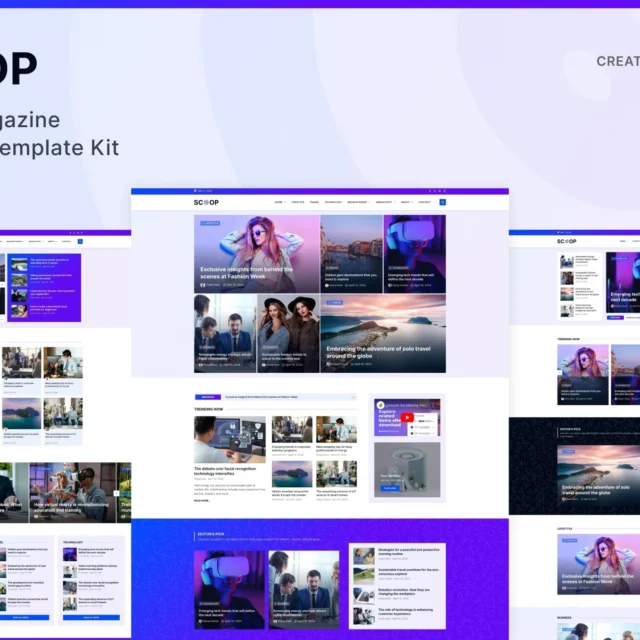Open solo travel Editor's Pick on right page
The height and width of the screenshot is (640, 640).
click(599, 475)
